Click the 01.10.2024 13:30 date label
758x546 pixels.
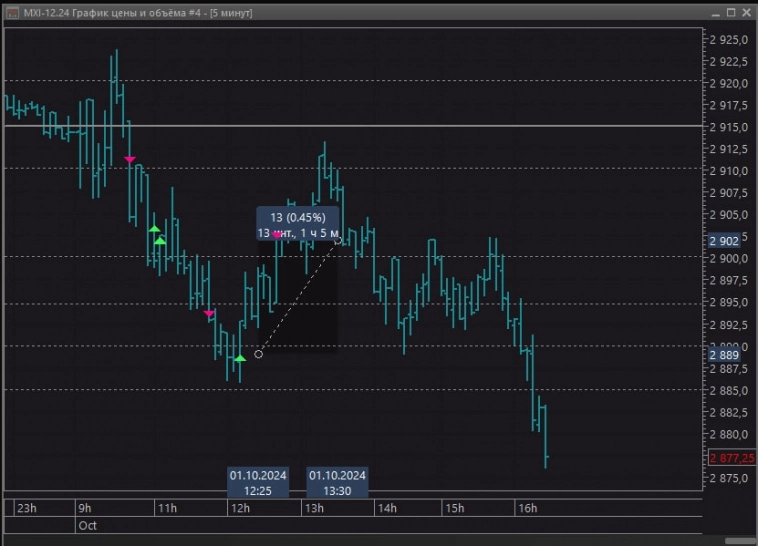coord(337,482)
